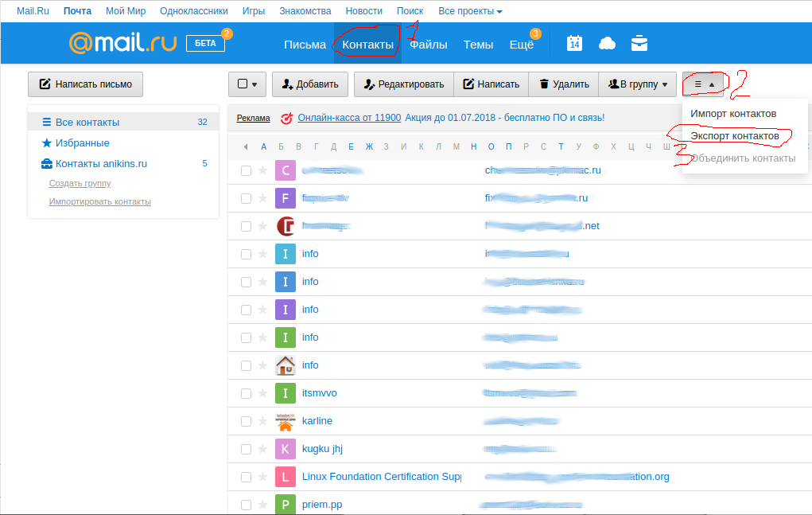Open Мой Мир in top bar
The height and width of the screenshot is (515, 812).
tap(126, 11)
